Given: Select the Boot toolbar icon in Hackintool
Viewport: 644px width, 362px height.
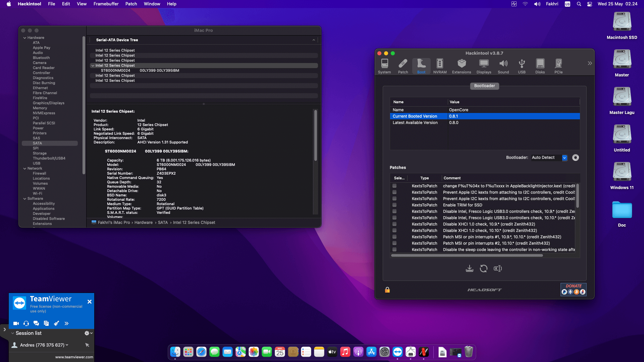Looking at the screenshot, I should click(421, 66).
